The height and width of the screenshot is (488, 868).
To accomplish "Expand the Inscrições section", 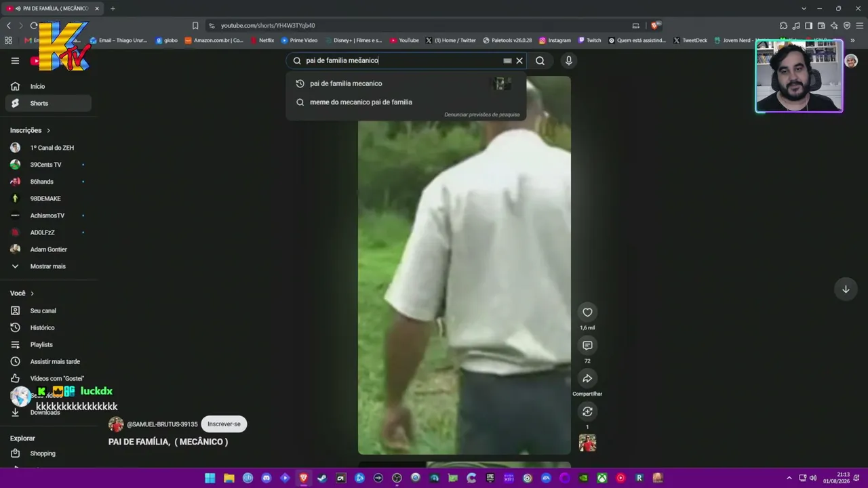I will pyautogui.click(x=30, y=130).
